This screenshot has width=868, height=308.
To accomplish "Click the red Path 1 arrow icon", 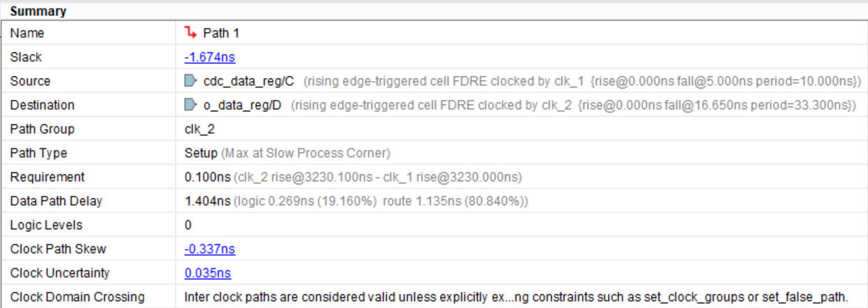I will [x=190, y=33].
